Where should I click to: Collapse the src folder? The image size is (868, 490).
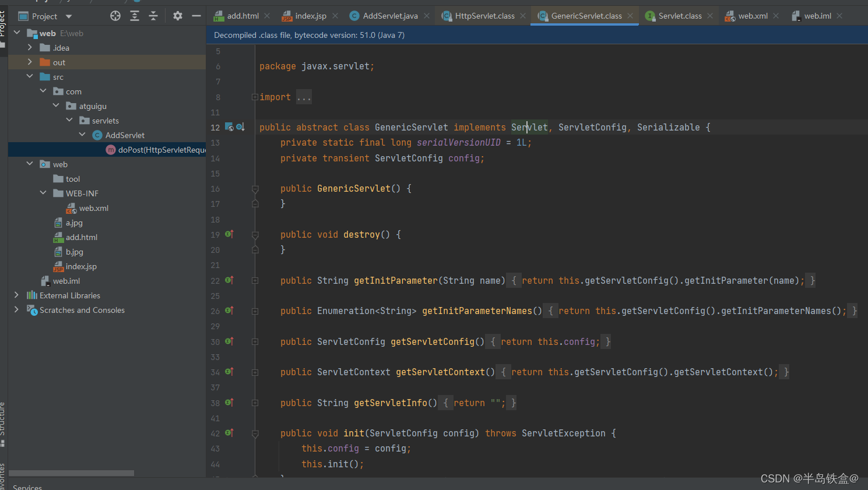point(30,77)
